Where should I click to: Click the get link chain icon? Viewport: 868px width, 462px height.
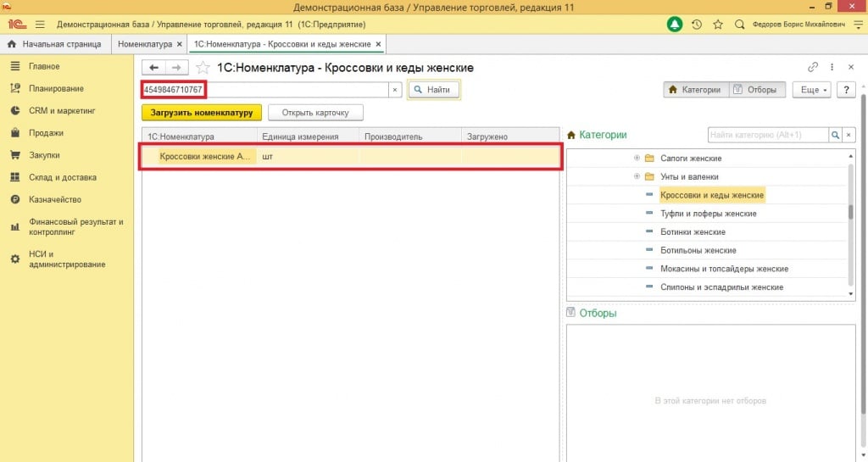pos(813,68)
